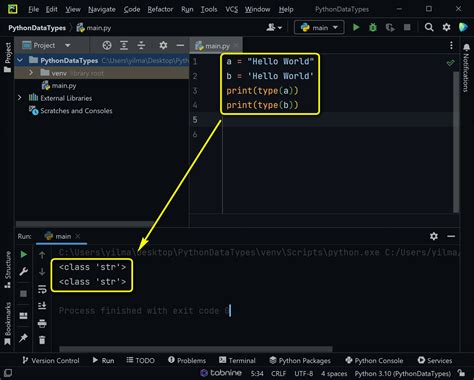
Task: Run main with green play button in toolbar
Action: [x=356, y=27]
